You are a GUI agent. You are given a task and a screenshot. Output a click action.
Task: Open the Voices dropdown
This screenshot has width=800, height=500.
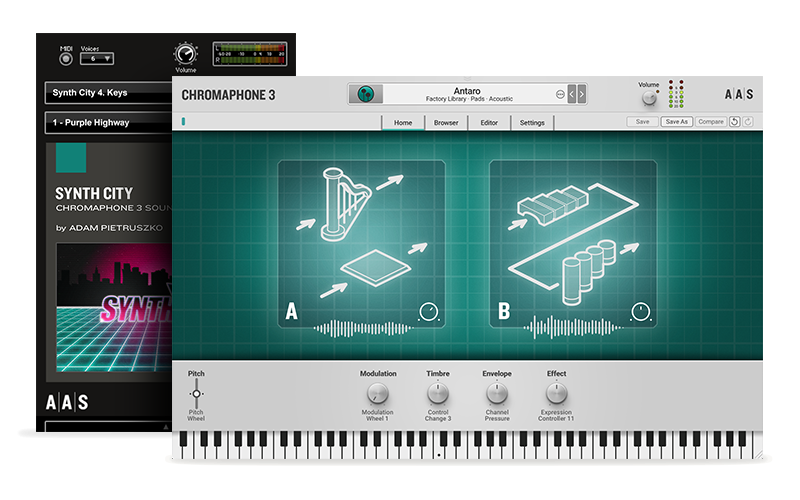click(x=96, y=59)
